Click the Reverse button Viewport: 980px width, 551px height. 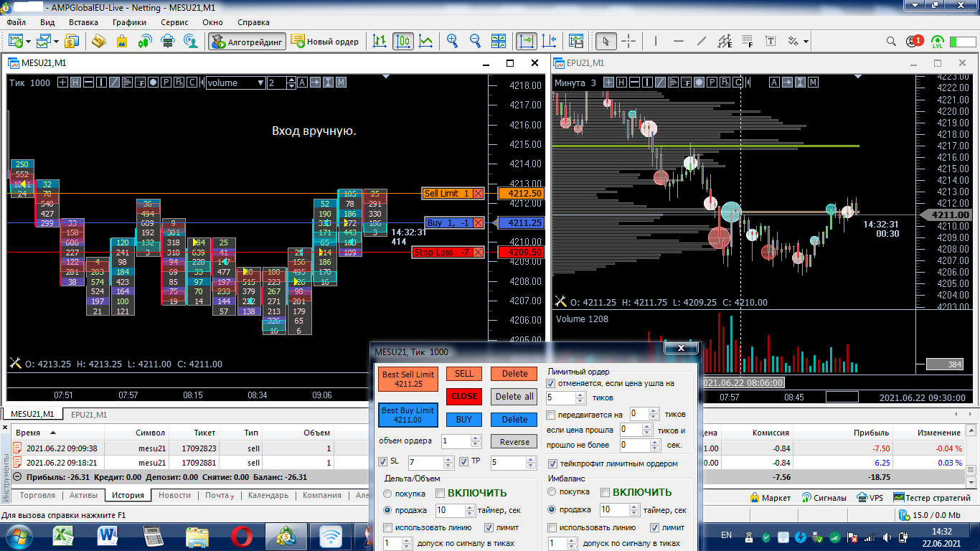[x=514, y=442]
